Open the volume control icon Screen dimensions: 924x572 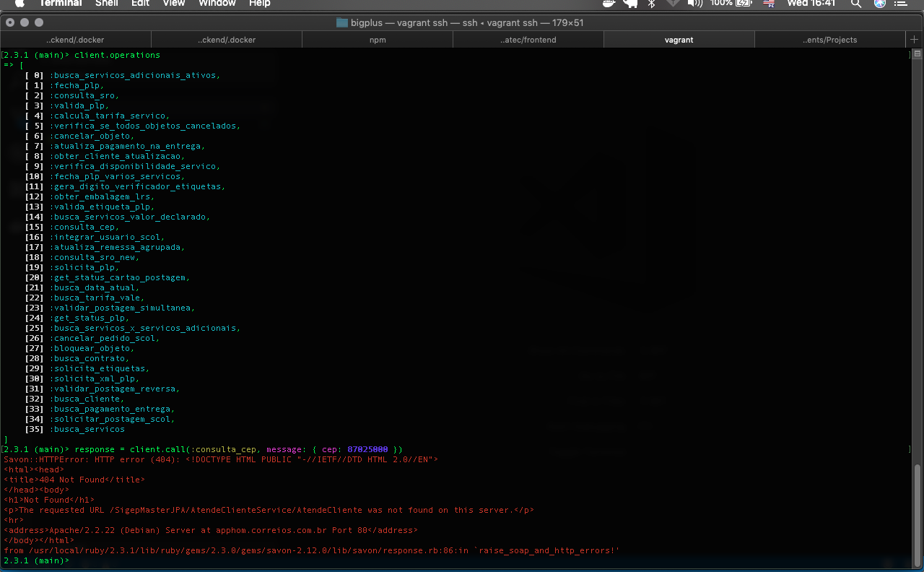click(x=694, y=4)
